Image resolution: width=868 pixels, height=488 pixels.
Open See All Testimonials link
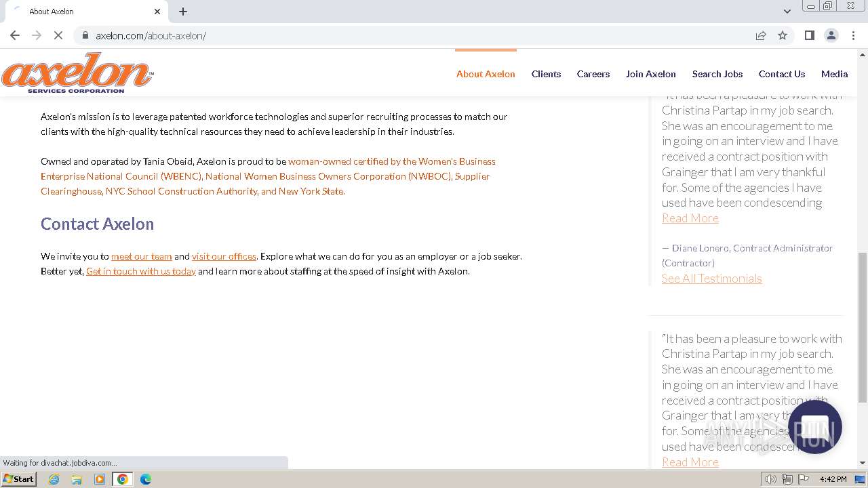coord(712,278)
